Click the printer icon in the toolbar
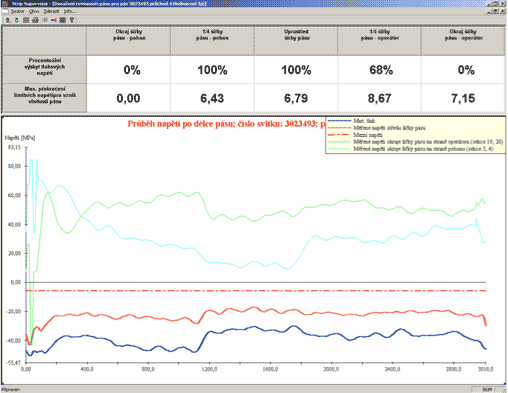Screen dimensions: 508x393 pyautogui.click(x=35, y=20)
